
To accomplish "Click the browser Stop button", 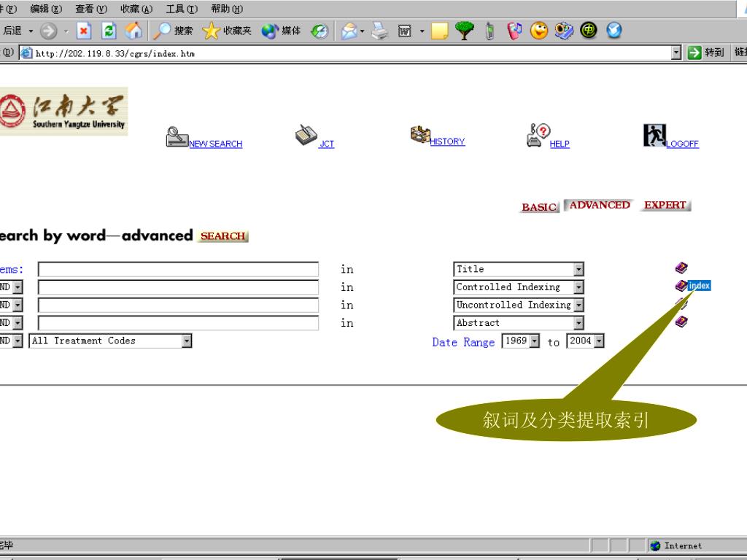I will click(x=84, y=31).
